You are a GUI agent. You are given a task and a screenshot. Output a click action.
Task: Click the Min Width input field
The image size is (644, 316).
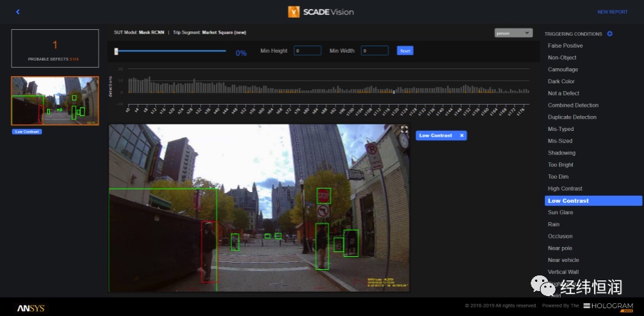pyautogui.click(x=375, y=51)
